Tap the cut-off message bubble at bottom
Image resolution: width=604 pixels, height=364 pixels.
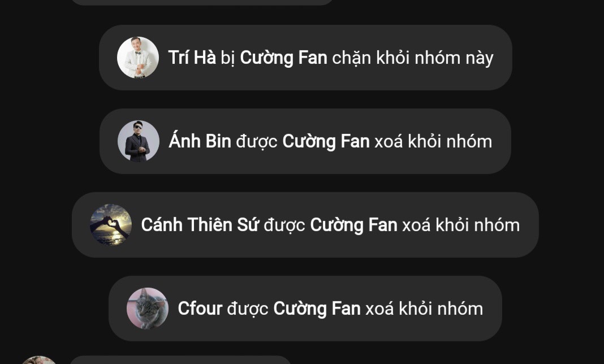tap(180, 360)
